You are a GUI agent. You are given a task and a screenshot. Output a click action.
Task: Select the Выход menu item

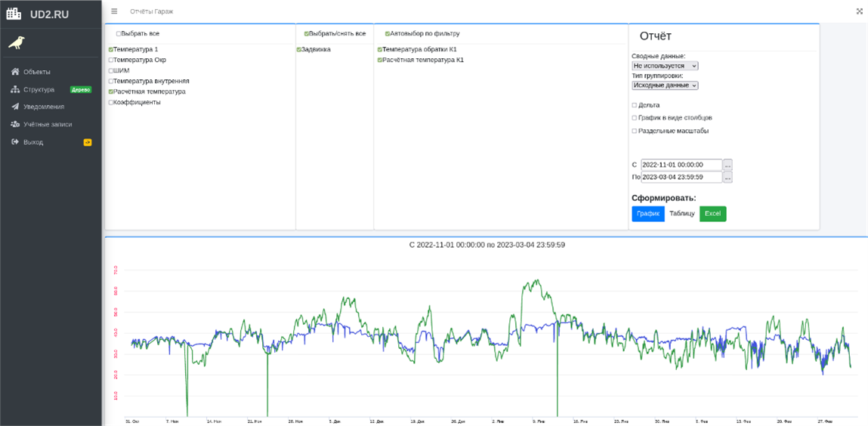point(33,142)
